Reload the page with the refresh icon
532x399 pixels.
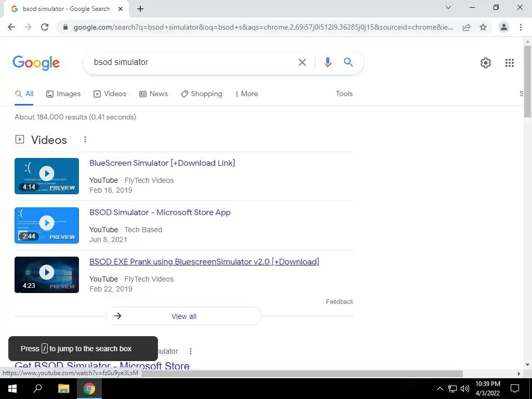click(x=45, y=27)
